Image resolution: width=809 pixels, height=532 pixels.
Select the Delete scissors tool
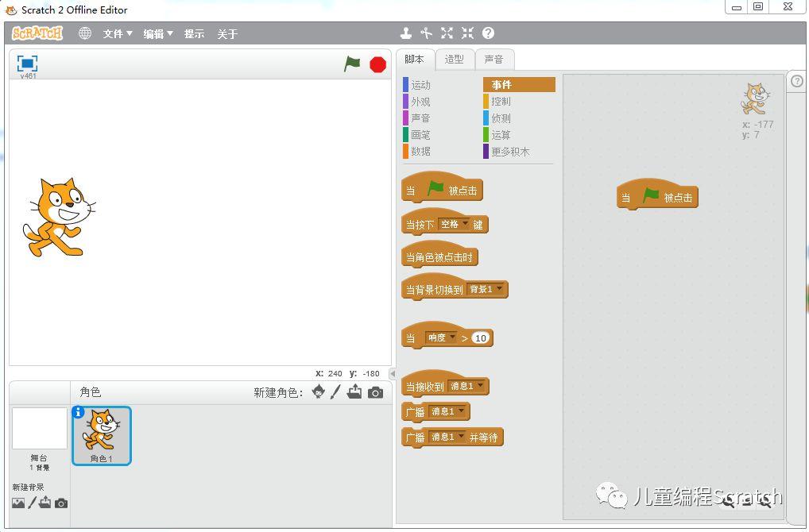pos(426,33)
